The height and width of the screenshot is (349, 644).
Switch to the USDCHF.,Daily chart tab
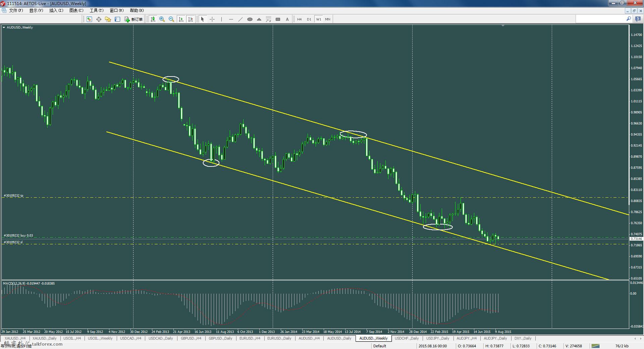pos(407,338)
